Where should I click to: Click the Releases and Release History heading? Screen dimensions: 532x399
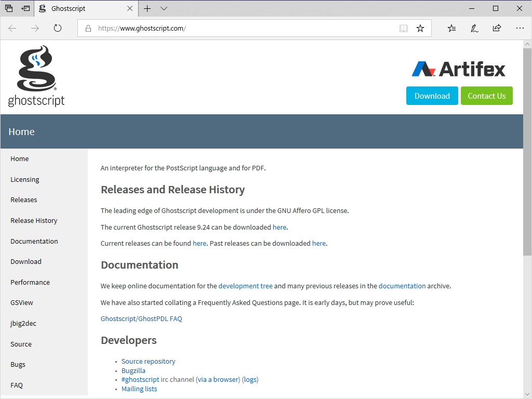(172, 190)
